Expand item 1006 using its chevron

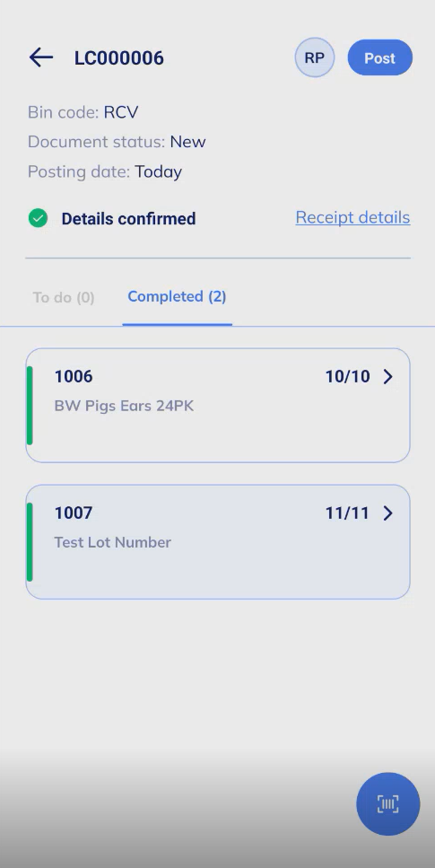[x=388, y=376]
